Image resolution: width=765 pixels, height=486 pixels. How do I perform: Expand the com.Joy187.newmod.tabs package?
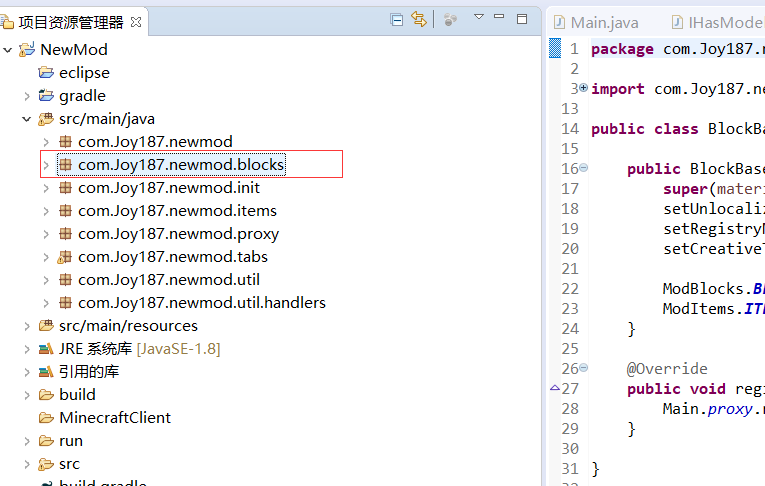point(46,257)
